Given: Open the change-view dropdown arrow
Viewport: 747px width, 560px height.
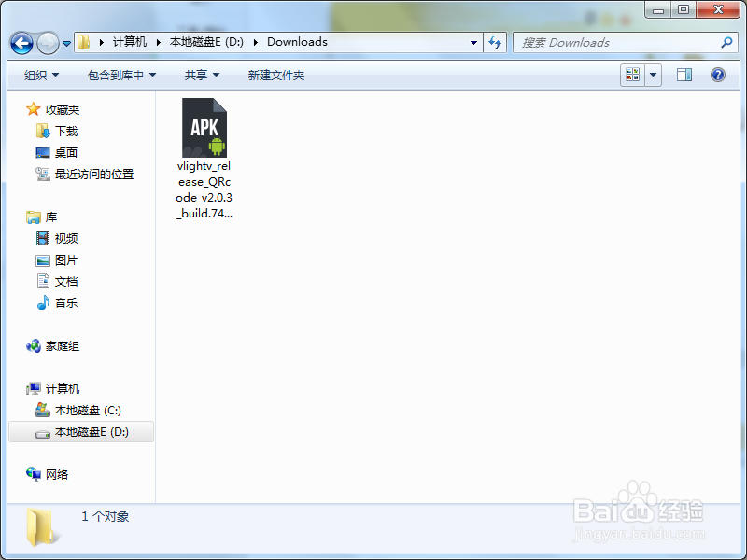Looking at the screenshot, I should coord(652,75).
